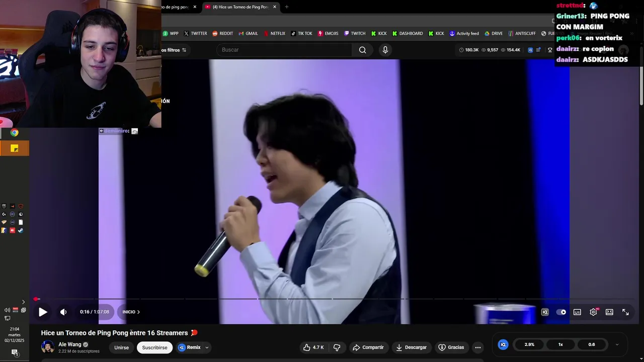Open the TIK TOK bookmark
Viewport: 644px width, 362px height.
(301, 33)
